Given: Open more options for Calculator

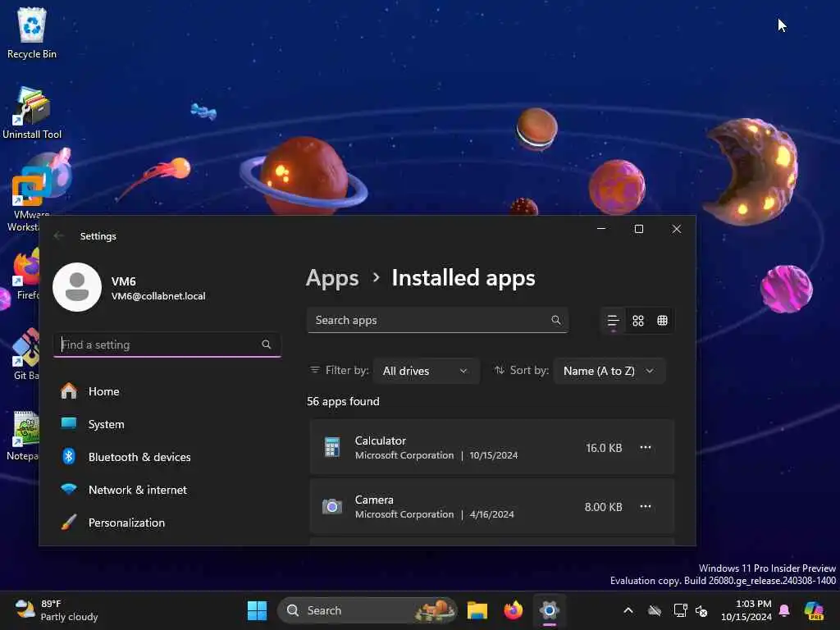Looking at the screenshot, I should click(645, 447).
